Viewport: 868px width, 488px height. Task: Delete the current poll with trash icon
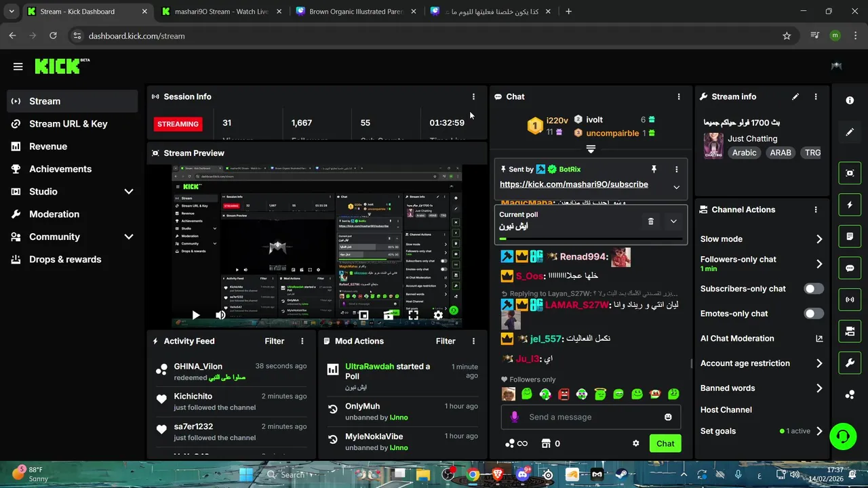pos(651,222)
